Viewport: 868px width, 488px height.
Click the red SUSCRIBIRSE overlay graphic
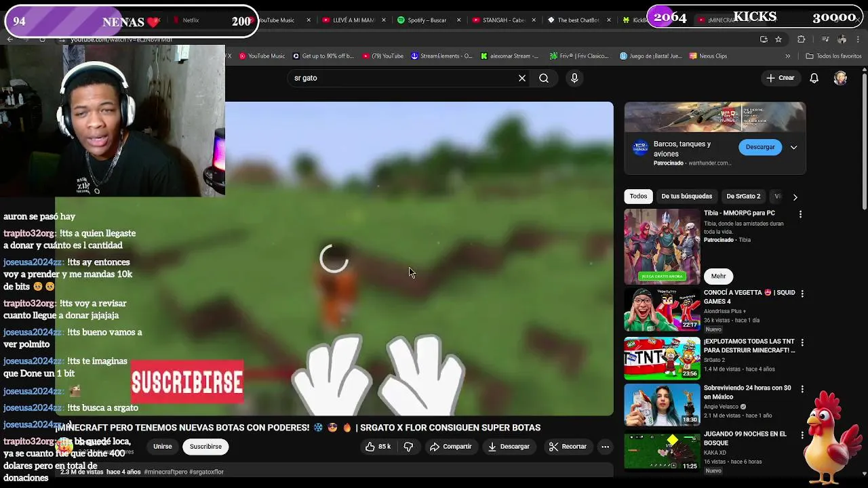click(187, 382)
